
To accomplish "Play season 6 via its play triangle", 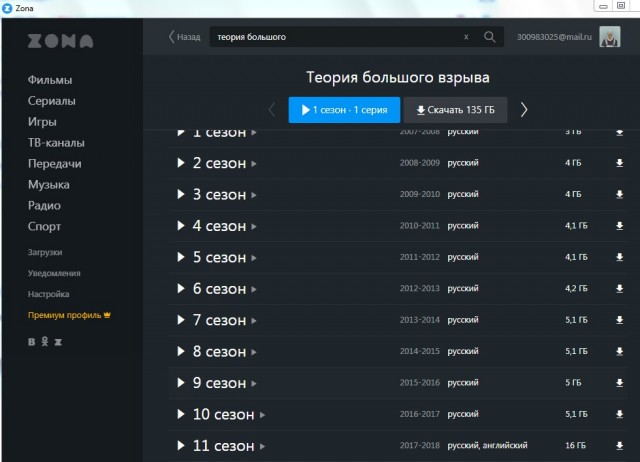I will (181, 289).
